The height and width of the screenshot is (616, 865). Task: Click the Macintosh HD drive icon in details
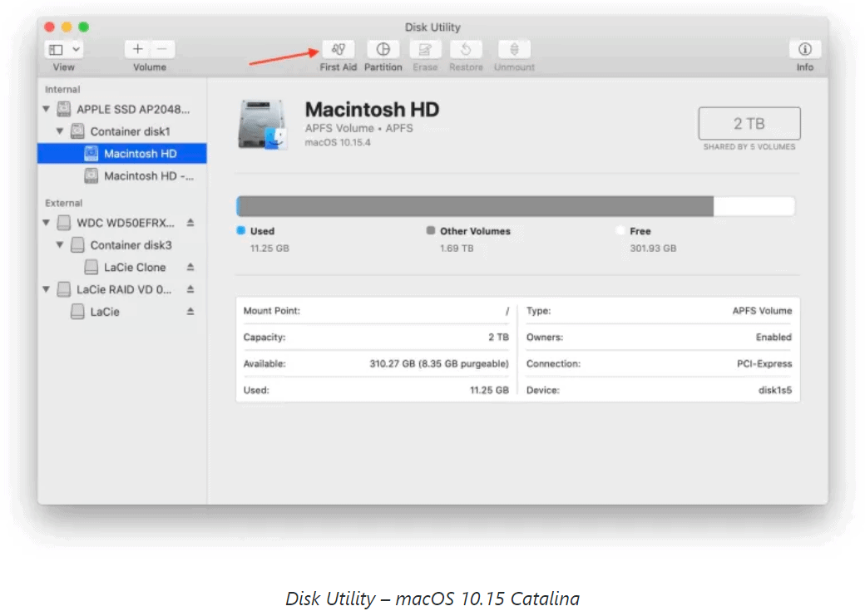pyautogui.click(x=263, y=125)
